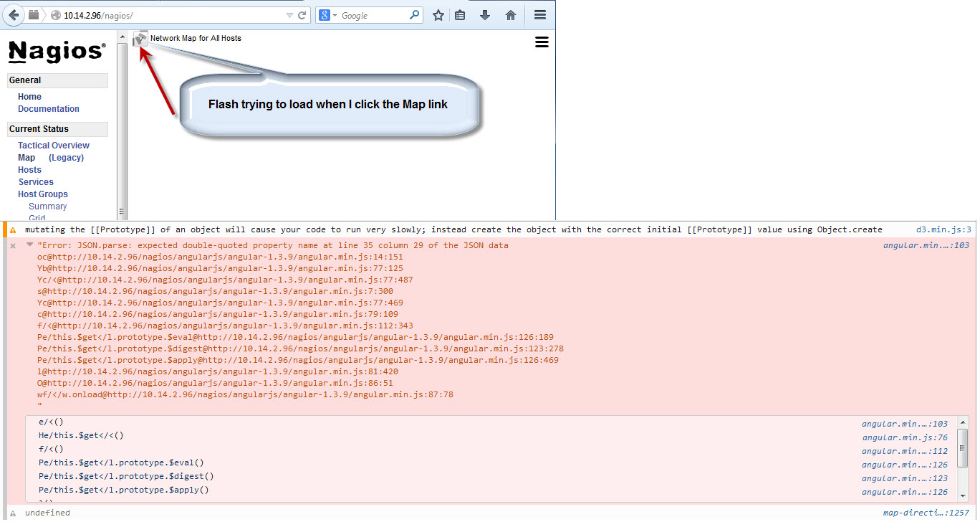Select the Map link in Current Status
This screenshot has width=980, height=522.
tap(27, 158)
